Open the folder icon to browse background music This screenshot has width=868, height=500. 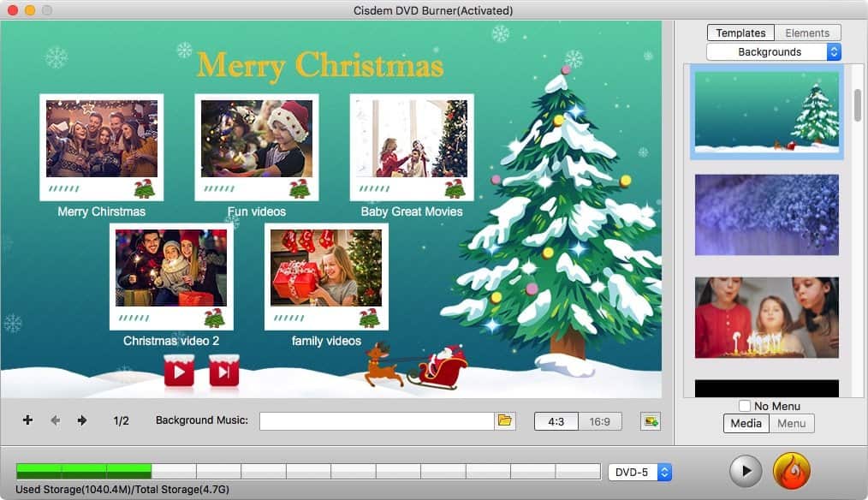505,420
